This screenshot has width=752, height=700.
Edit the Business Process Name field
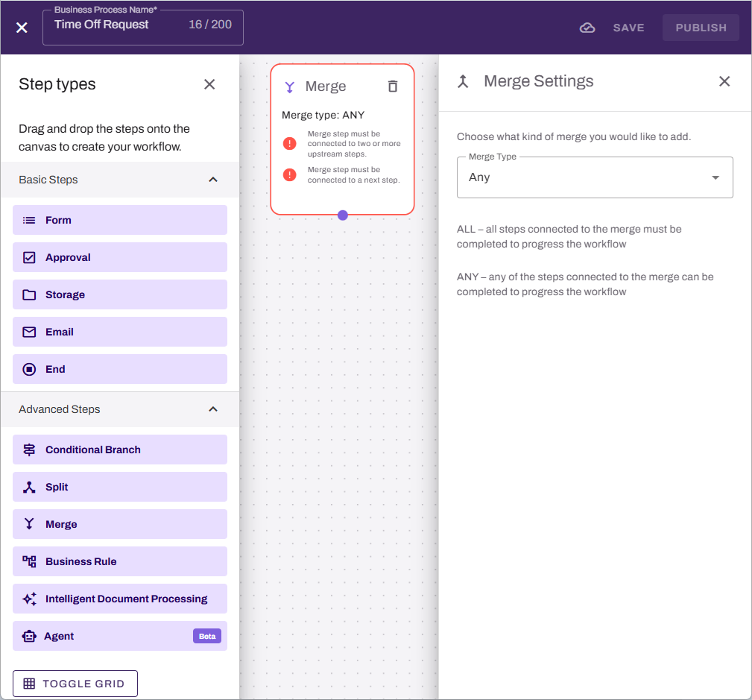(143, 28)
